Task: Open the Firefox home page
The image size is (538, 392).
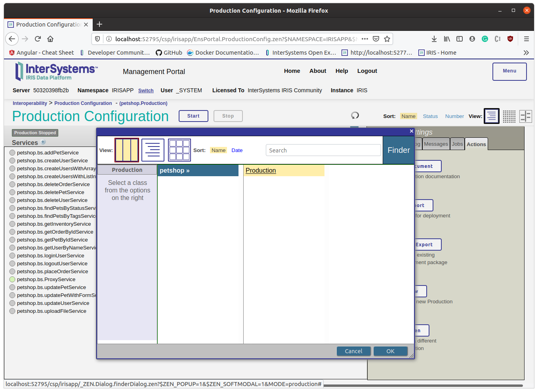Action: pos(50,39)
